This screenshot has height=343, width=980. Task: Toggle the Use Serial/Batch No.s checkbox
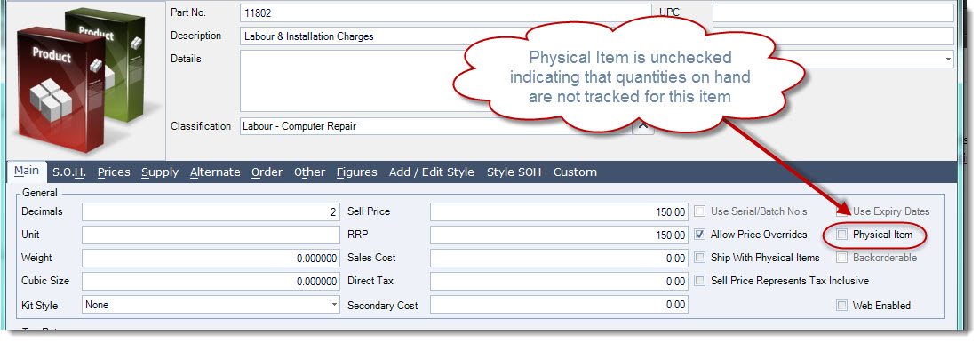click(700, 211)
